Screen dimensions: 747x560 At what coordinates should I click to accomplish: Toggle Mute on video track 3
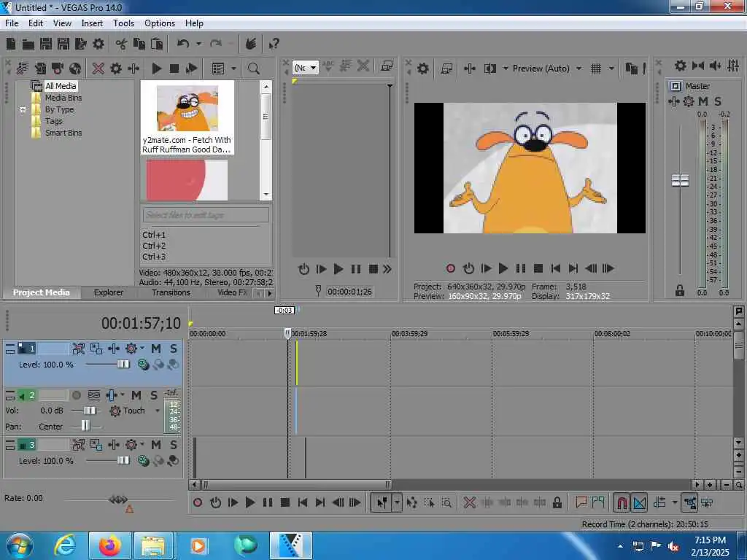(156, 445)
